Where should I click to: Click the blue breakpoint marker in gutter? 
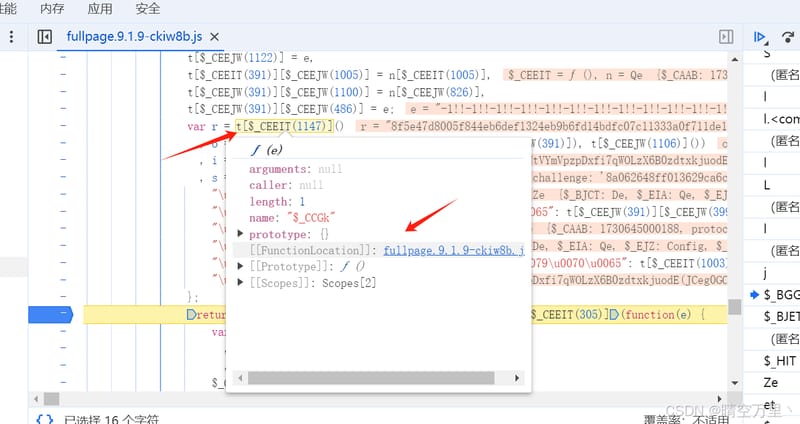pos(51,315)
